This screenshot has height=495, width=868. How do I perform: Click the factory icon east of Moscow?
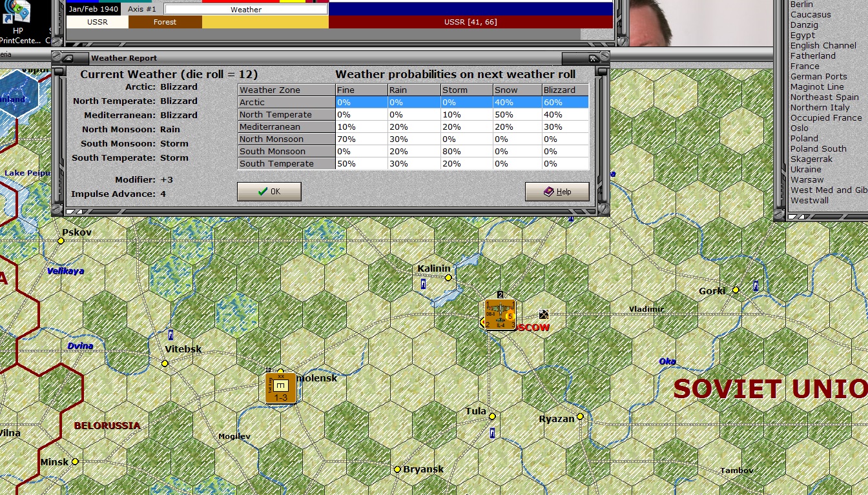pyautogui.click(x=543, y=314)
